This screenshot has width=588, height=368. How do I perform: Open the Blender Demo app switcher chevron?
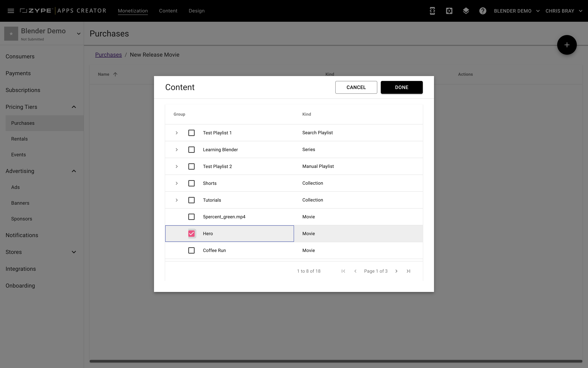coord(79,34)
